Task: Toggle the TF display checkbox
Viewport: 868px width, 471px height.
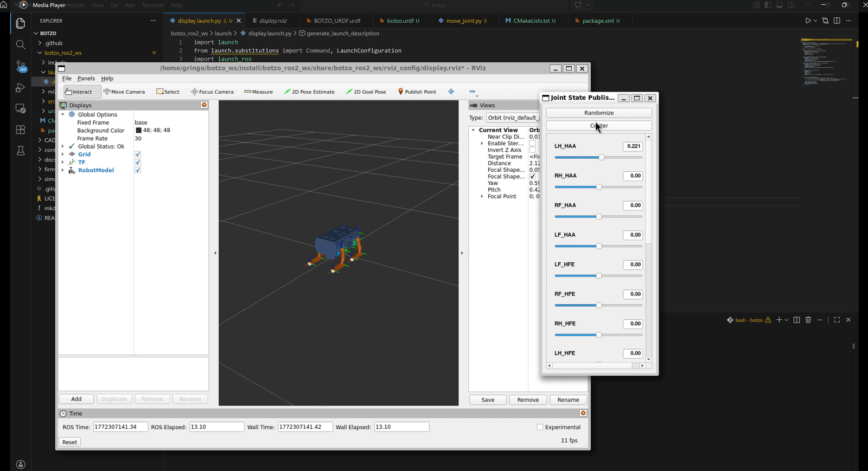Action: [x=138, y=162]
